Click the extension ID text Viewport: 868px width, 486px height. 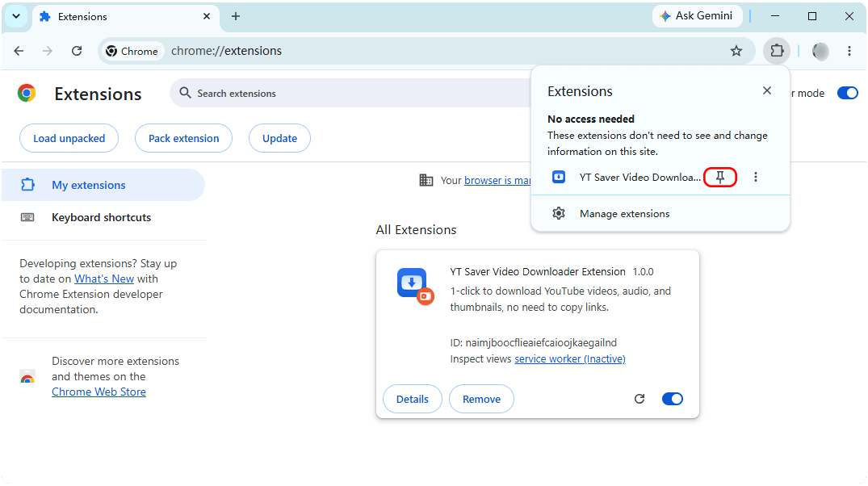point(533,343)
